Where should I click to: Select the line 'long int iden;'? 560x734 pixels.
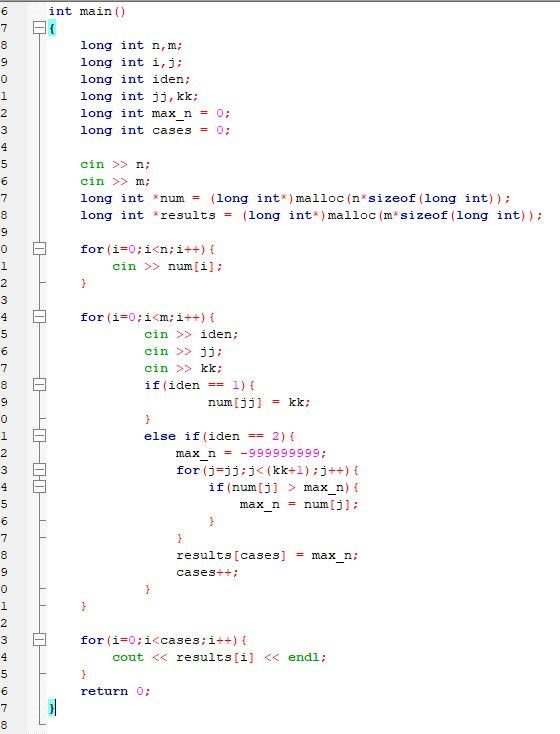click(135, 79)
